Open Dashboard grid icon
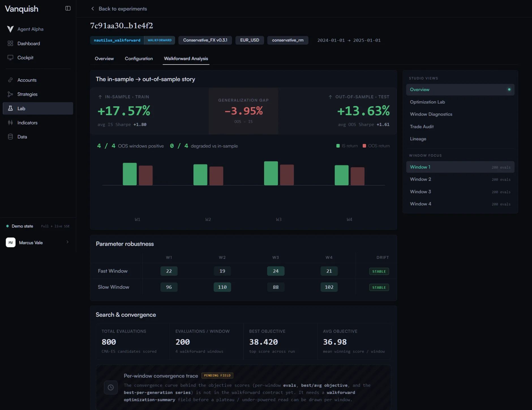Screen dimensions: 532x410 [10, 44]
